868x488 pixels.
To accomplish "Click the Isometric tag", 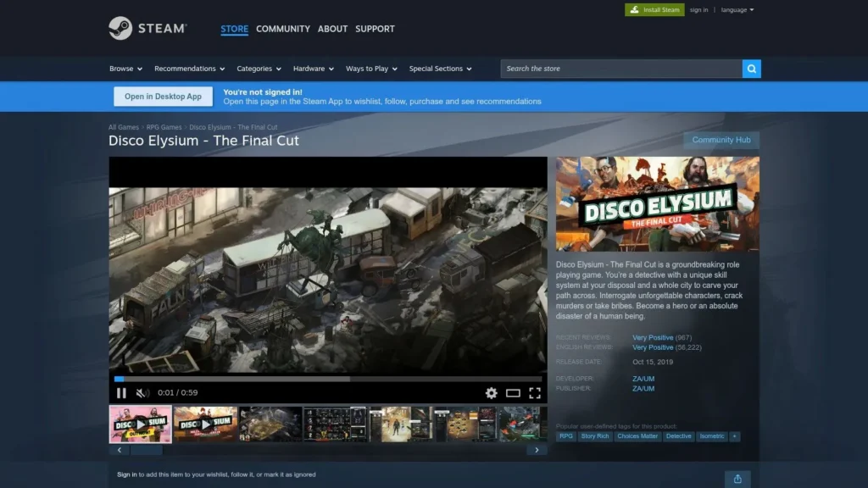I will pos(711,436).
